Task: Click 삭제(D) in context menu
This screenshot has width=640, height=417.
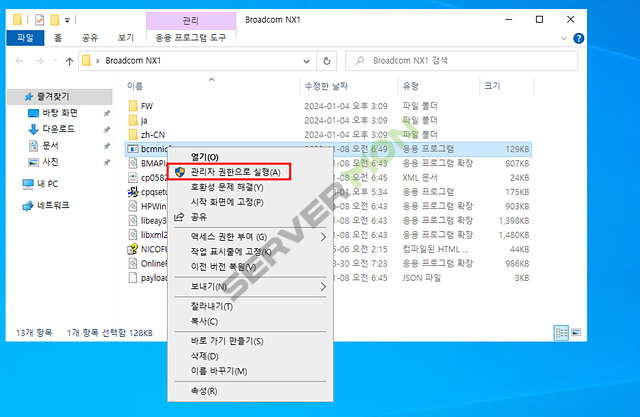Action: 204,356
